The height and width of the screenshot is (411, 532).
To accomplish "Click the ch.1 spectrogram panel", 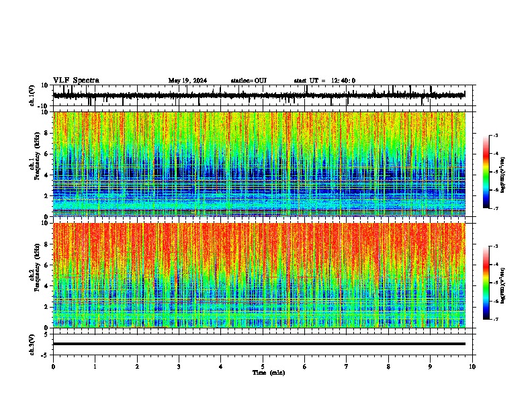I will (259, 164).
